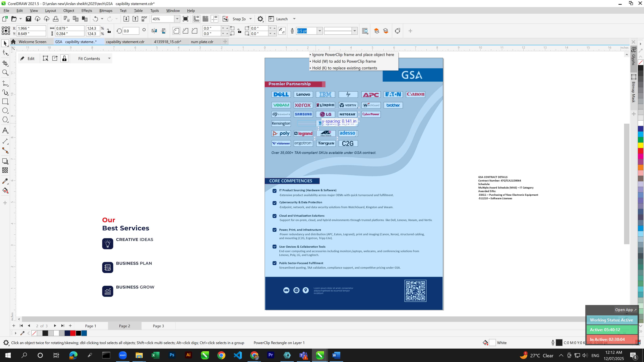Click the Mirror horizontally icon
This screenshot has width=644, height=362.
[x=154, y=31]
